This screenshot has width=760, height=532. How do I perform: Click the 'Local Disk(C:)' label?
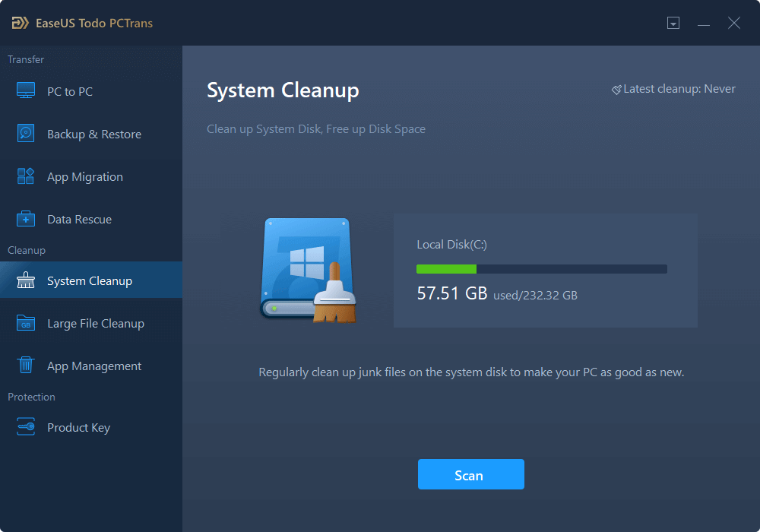[x=451, y=245]
